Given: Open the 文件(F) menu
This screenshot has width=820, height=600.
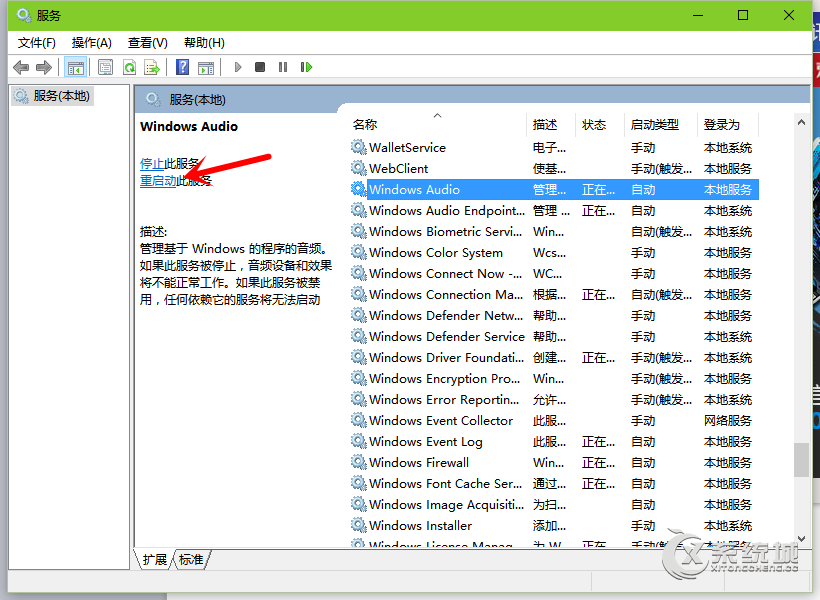Looking at the screenshot, I should click(37, 43).
